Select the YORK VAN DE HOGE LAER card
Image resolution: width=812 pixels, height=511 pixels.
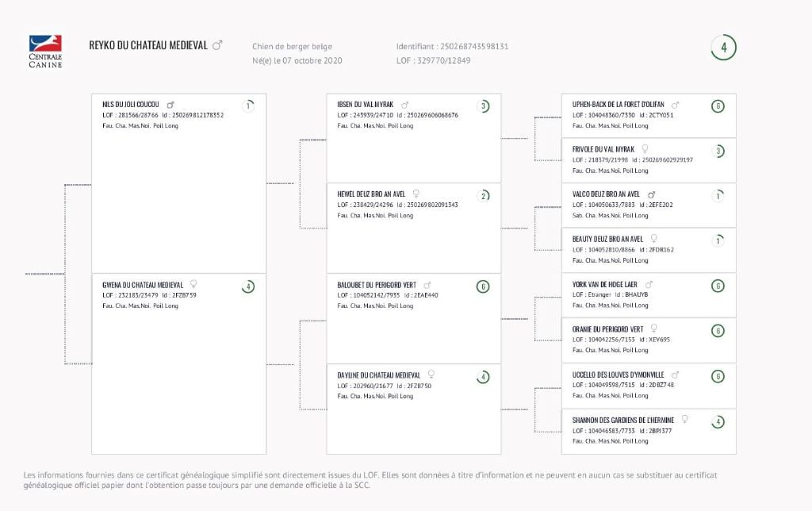pyautogui.click(x=649, y=295)
